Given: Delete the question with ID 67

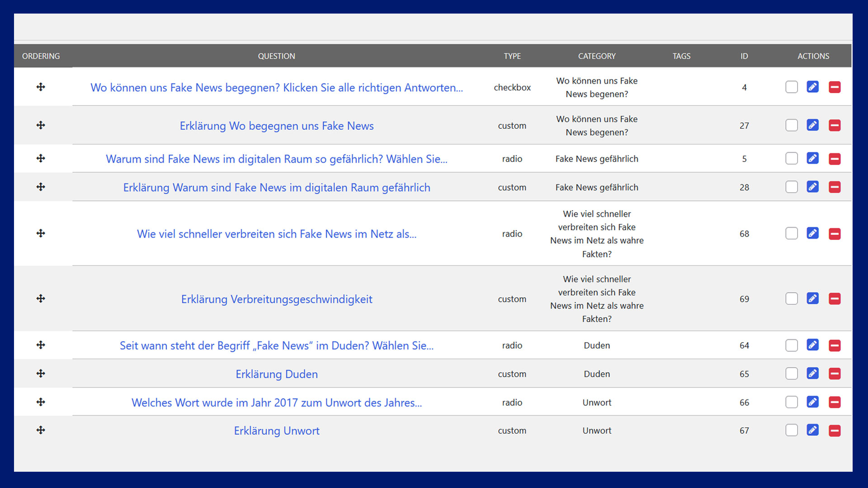Looking at the screenshot, I should pos(835,431).
